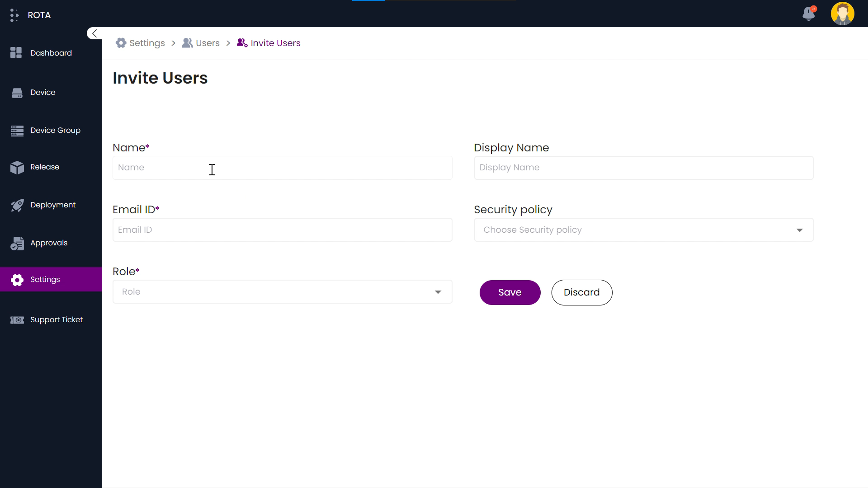Screen dimensions: 868x488
Task: Click the Email ID input field
Action: (282, 230)
